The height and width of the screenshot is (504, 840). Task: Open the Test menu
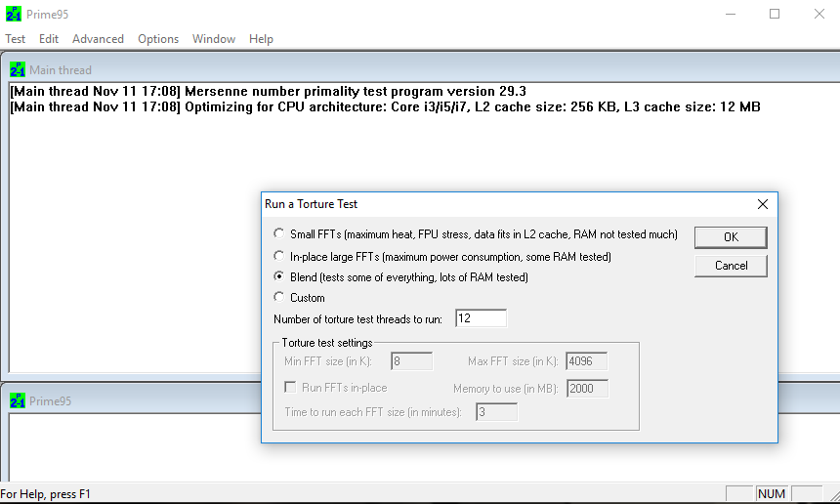click(15, 39)
